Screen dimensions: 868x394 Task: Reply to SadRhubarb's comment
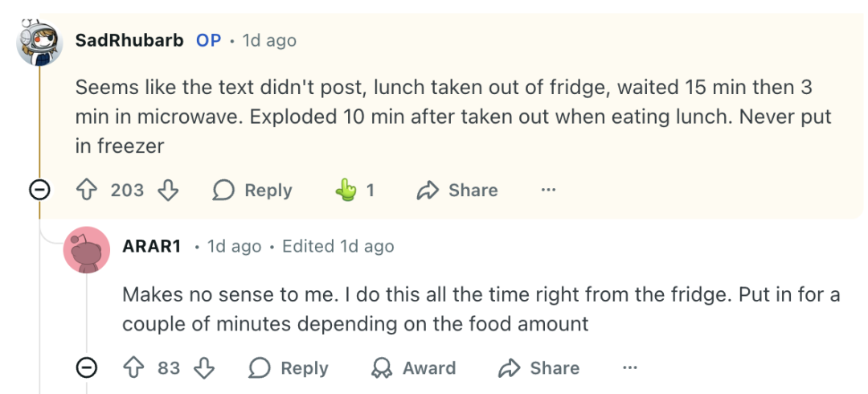click(252, 191)
